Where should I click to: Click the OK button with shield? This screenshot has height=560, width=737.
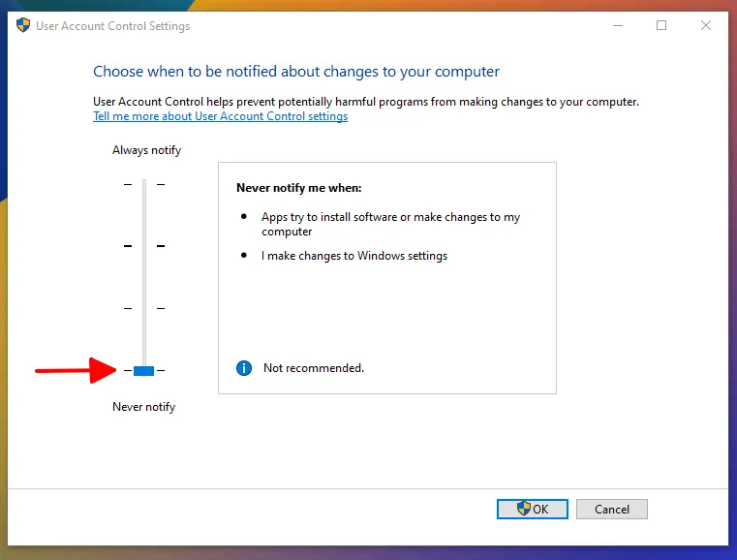(x=532, y=509)
